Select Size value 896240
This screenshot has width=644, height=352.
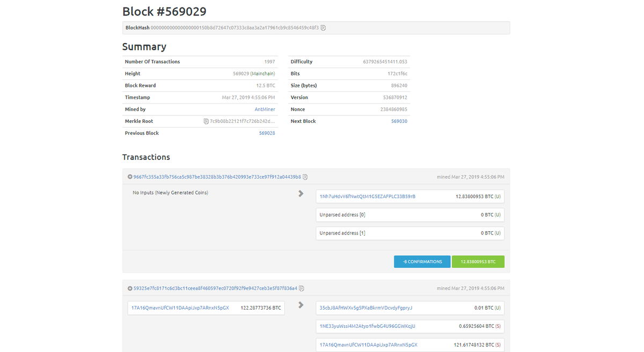click(399, 85)
